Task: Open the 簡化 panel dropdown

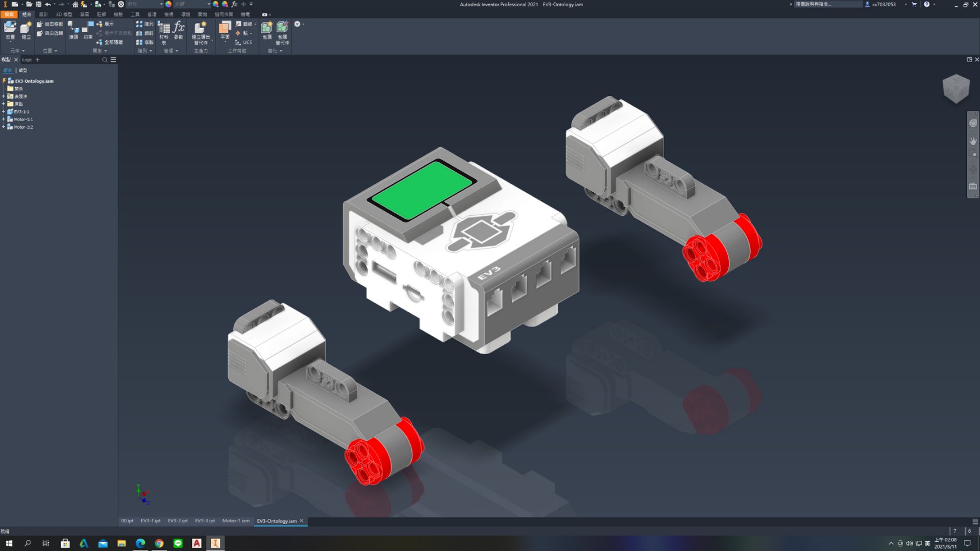Action: point(275,51)
